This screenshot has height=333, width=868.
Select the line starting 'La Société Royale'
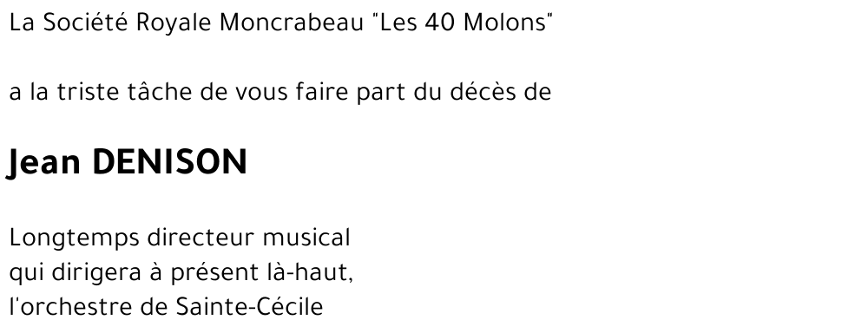coord(281,23)
